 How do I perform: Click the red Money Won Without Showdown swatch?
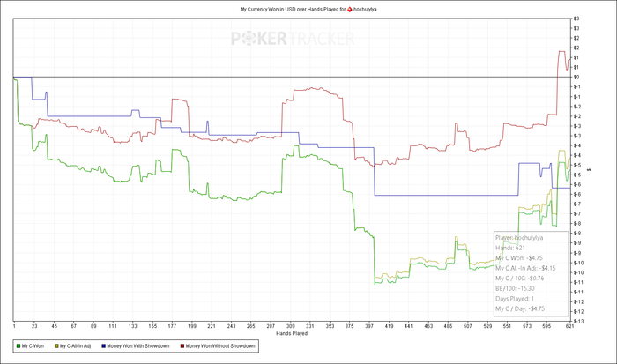(182, 346)
